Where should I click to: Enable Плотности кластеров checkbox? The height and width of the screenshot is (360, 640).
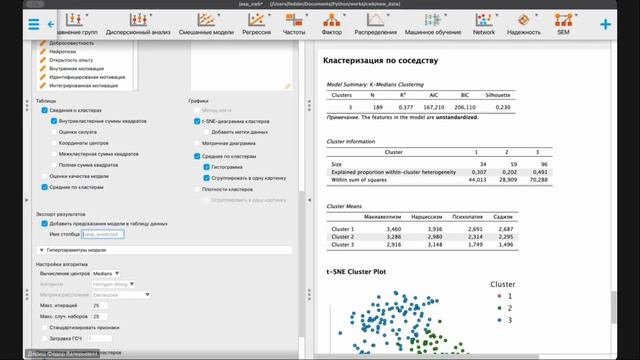click(x=197, y=189)
